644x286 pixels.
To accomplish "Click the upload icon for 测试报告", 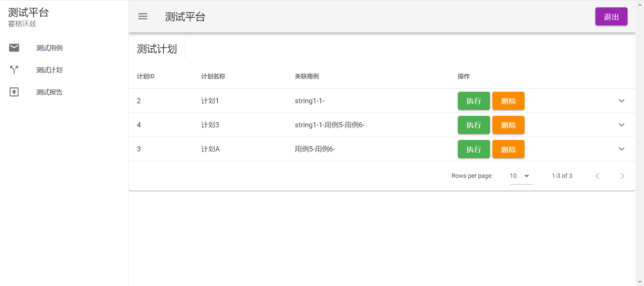I will [14, 92].
